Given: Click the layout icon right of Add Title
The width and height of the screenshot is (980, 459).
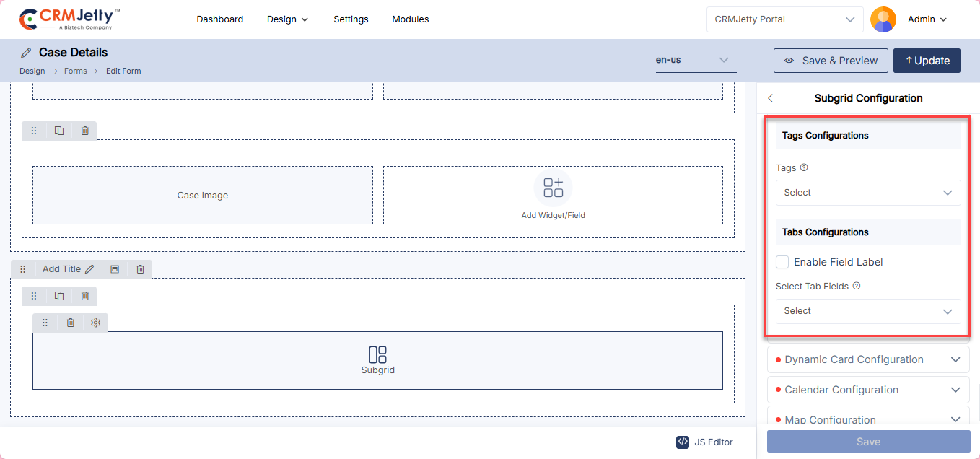Looking at the screenshot, I should [115, 269].
